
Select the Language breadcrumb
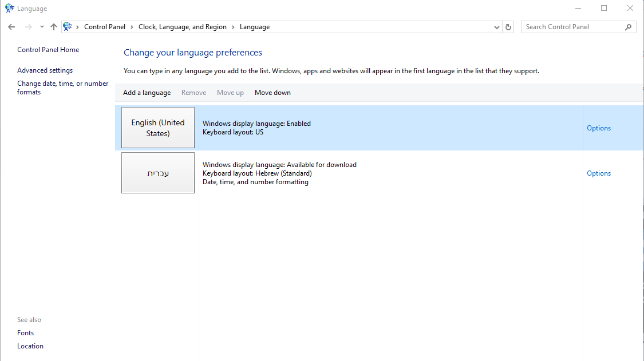(x=255, y=27)
